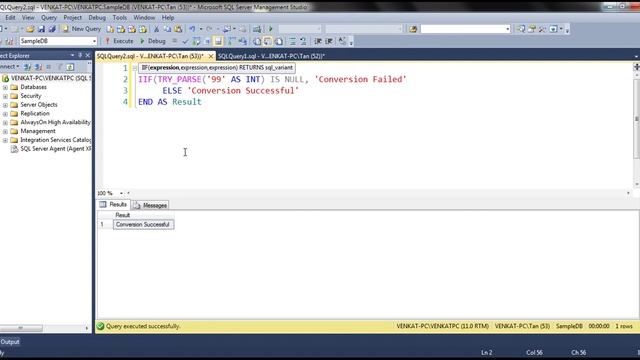The image size is (640, 360).
Task: Click the Connect Object Explorer plug icon
Action: point(27,67)
